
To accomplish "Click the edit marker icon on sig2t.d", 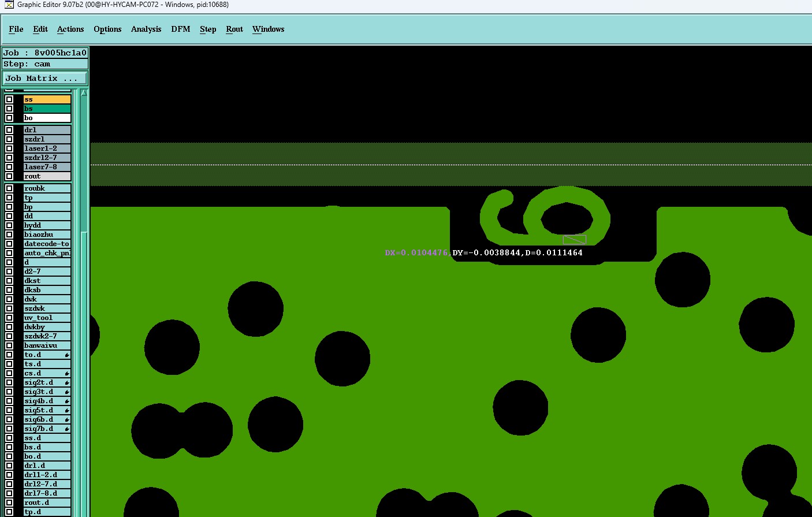I will click(x=67, y=382).
